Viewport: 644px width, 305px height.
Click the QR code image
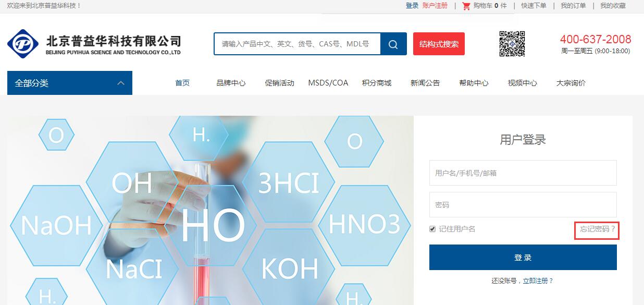[512, 44]
